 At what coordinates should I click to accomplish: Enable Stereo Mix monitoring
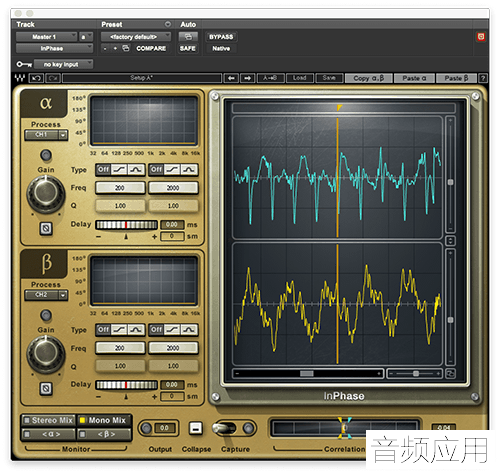[x=49, y=420]
